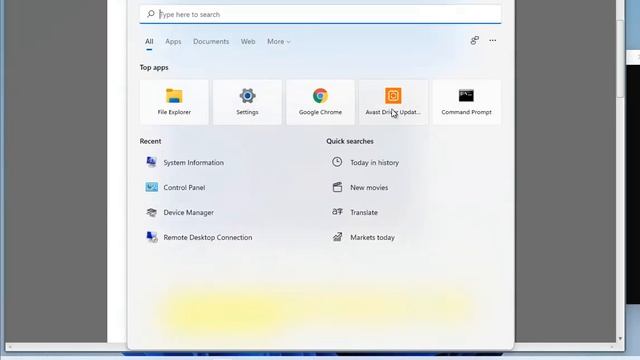The width and height of the screenshot is (640, 360).
Task: Click the Translate language icon
Action: point(337,212)
